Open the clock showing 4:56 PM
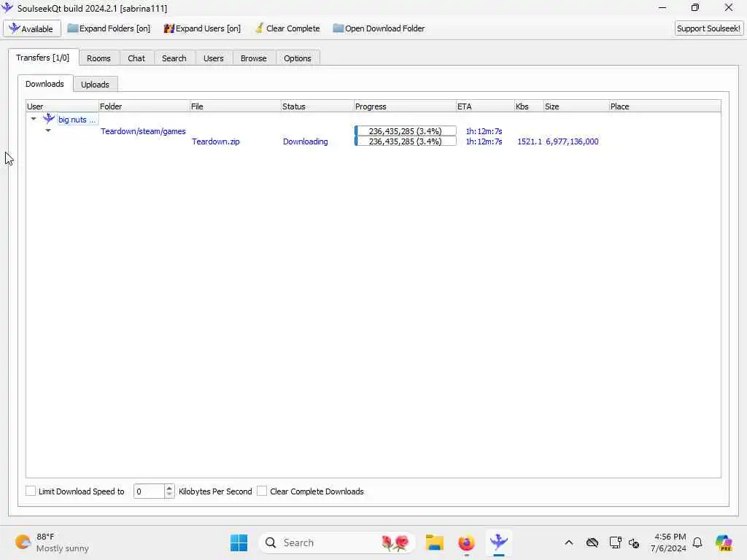Image resolution: width=747 pixels, height=560 pixels. (669, 542)
